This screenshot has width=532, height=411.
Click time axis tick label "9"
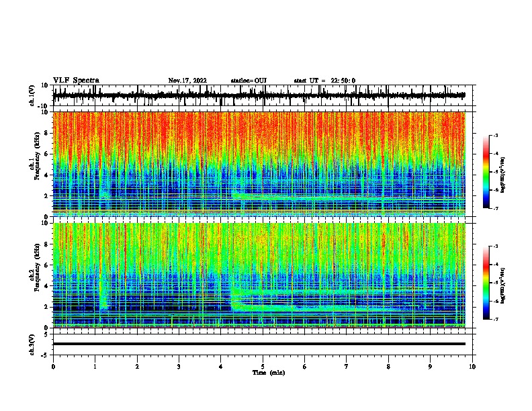pos(430,367)
